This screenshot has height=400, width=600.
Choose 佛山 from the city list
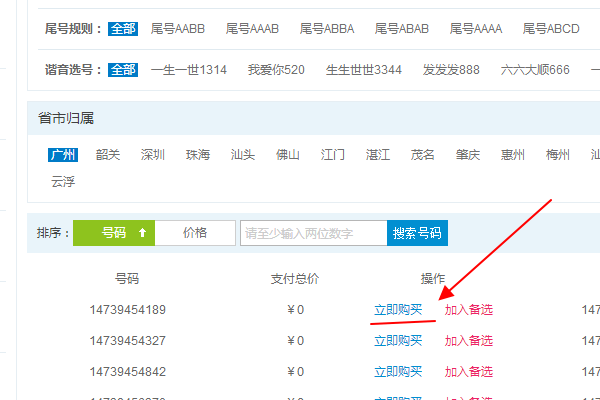pyautogui.click(x=287, y=155)
